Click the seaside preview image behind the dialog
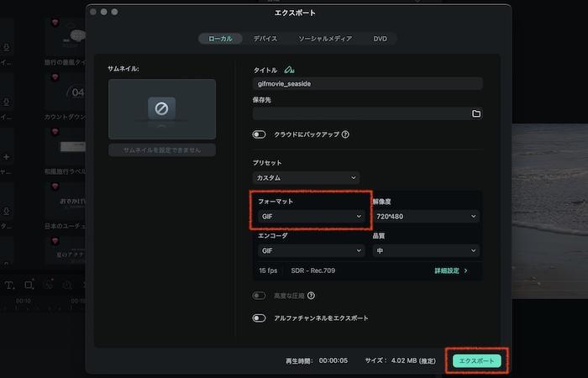 [x=549, y=211]
